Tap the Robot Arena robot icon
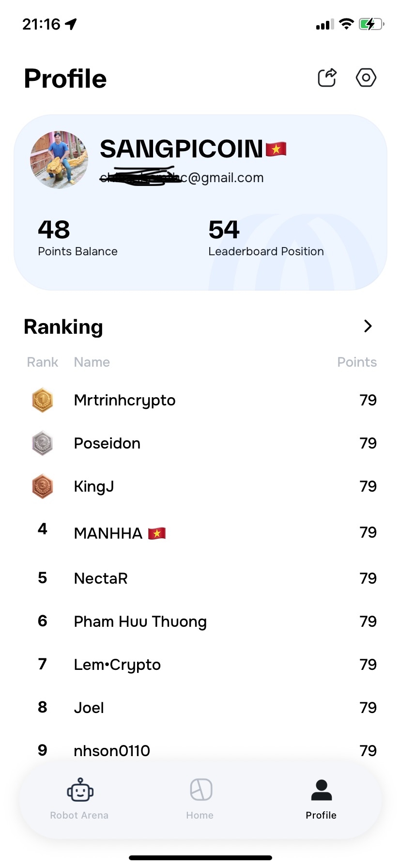 pyautogui.click(x=80, y=790)
